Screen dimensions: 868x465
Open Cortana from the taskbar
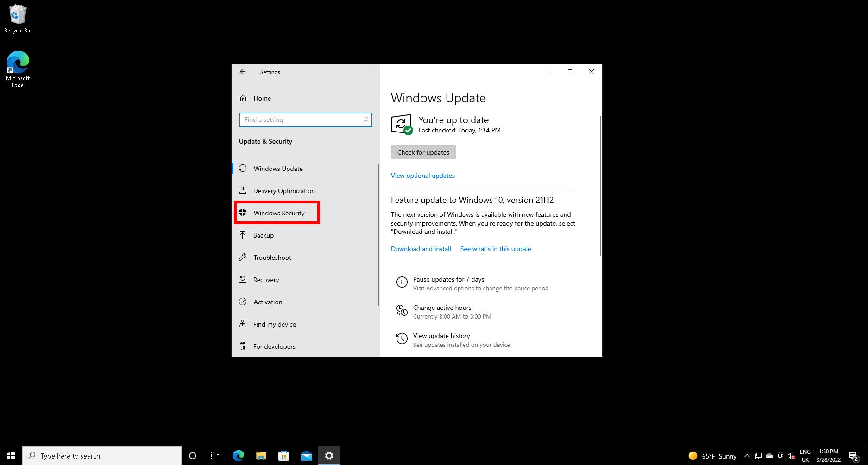tap(193, 456)
